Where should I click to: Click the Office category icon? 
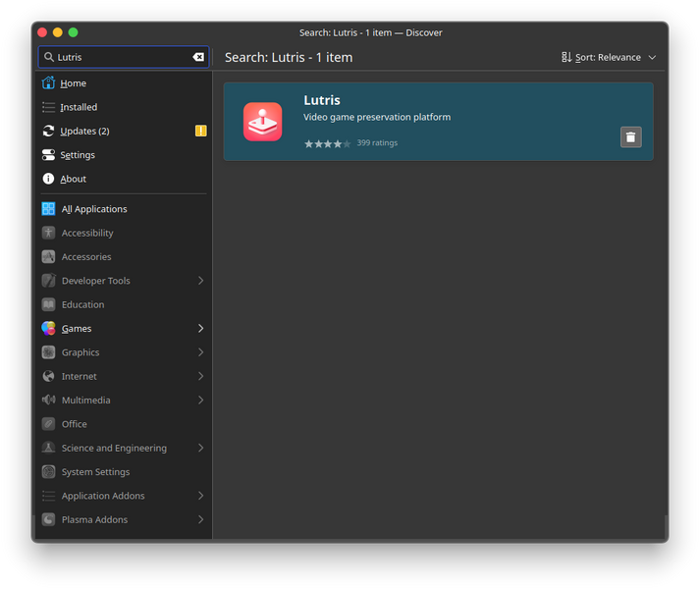coord(48,424)
